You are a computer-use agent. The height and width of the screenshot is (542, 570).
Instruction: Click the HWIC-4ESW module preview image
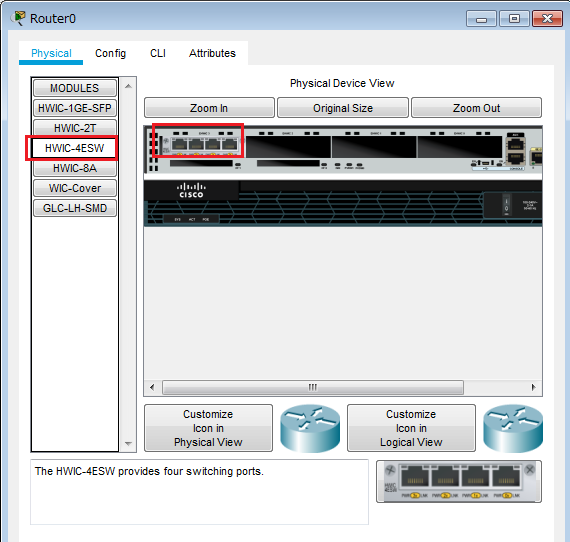[x=459, y=481]
